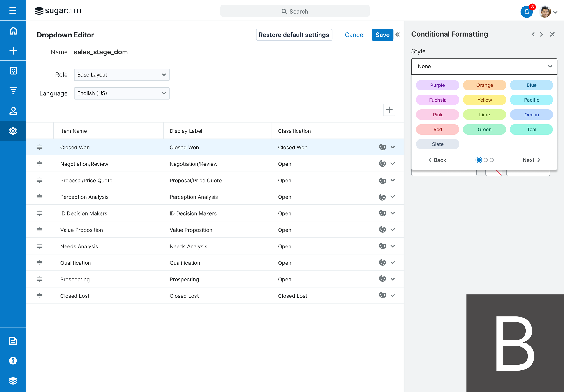Expand row options chevron for Prospecting
Screen dimensions: 564x392
(x=393, y=279)
